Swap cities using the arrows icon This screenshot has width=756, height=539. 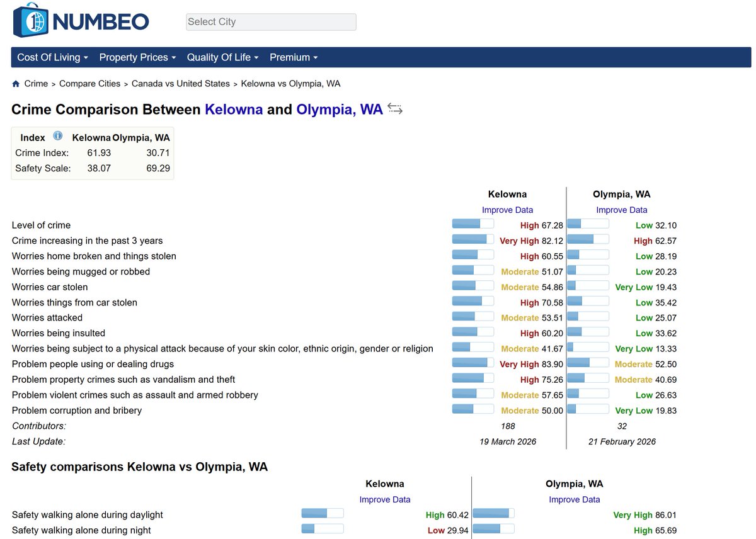coord(395,109)
